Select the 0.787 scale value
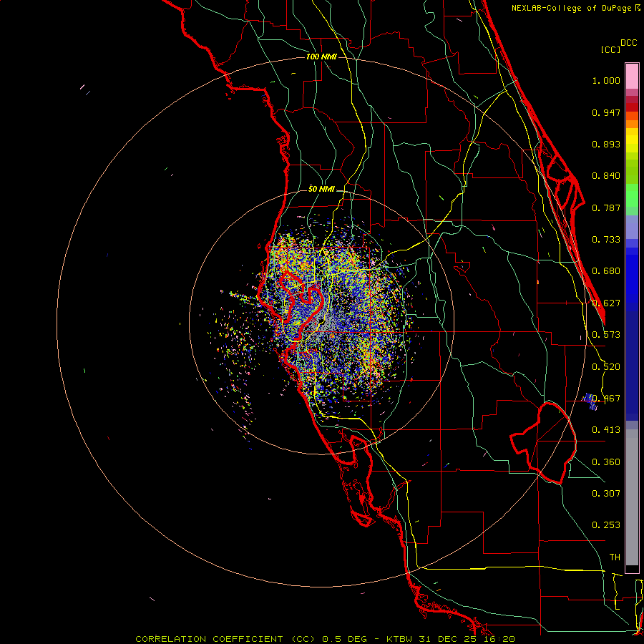The height and width of the screenshot is (644, 644). 606,208
